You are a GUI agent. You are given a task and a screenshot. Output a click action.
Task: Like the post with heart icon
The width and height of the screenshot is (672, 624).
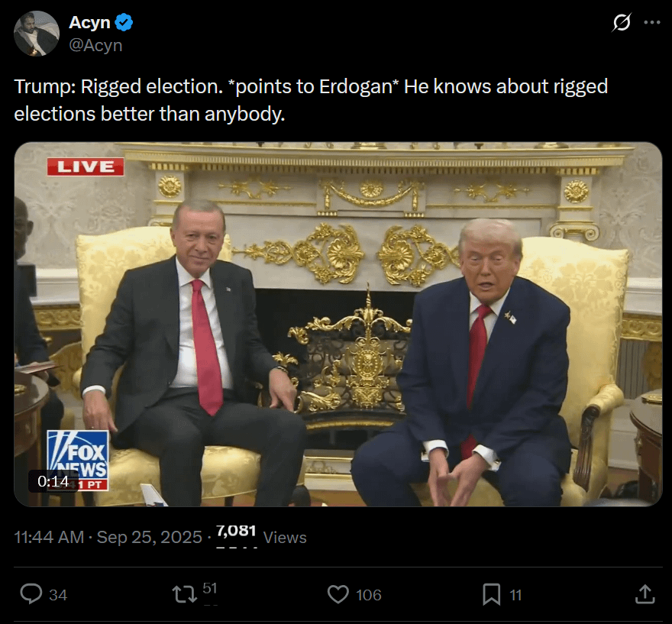(338, 594)
